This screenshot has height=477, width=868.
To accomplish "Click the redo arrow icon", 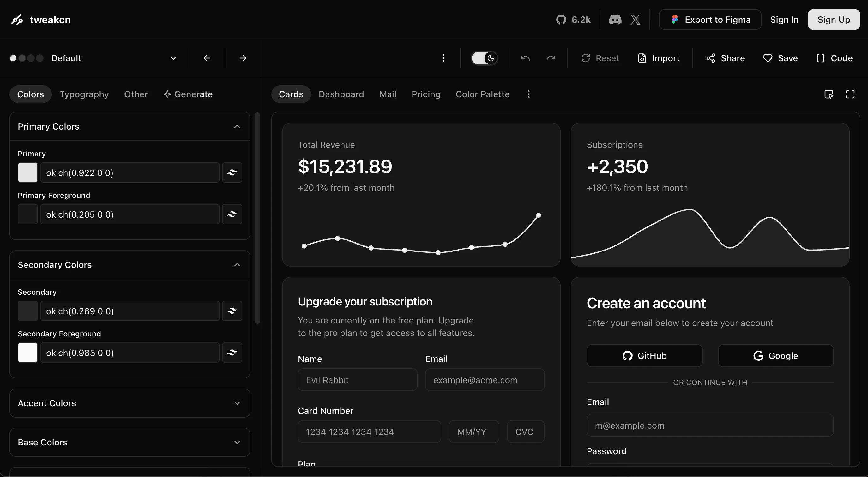I will tap(551, 58).
